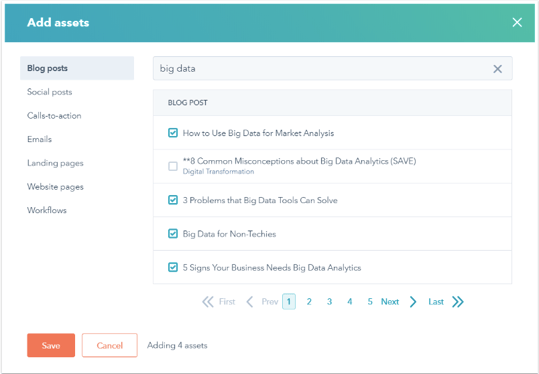Go to previous page chevron icon
The height and width of the screenshot is (374, 539).
click(250, 302)
